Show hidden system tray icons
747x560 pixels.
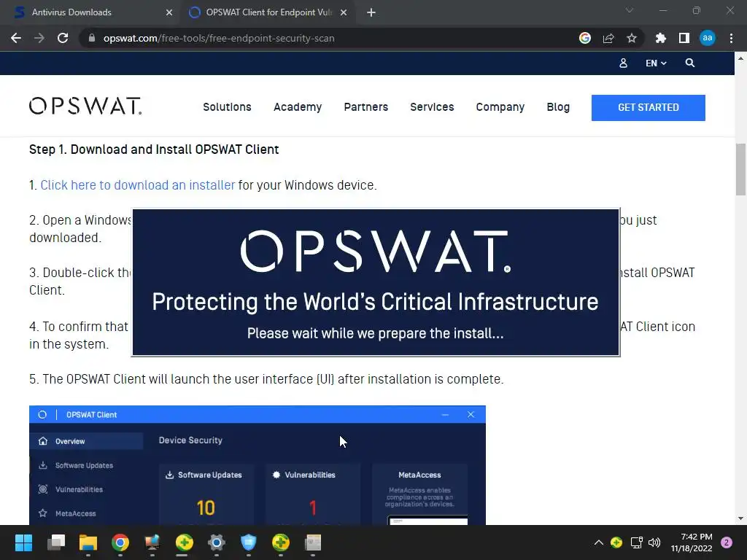coord(599,542)
